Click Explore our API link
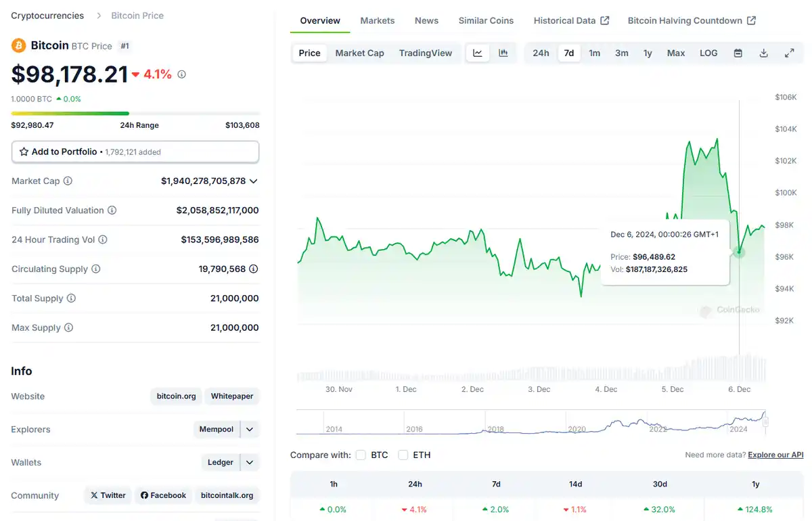This screenshot has height=521, width=812. point(775,455)
